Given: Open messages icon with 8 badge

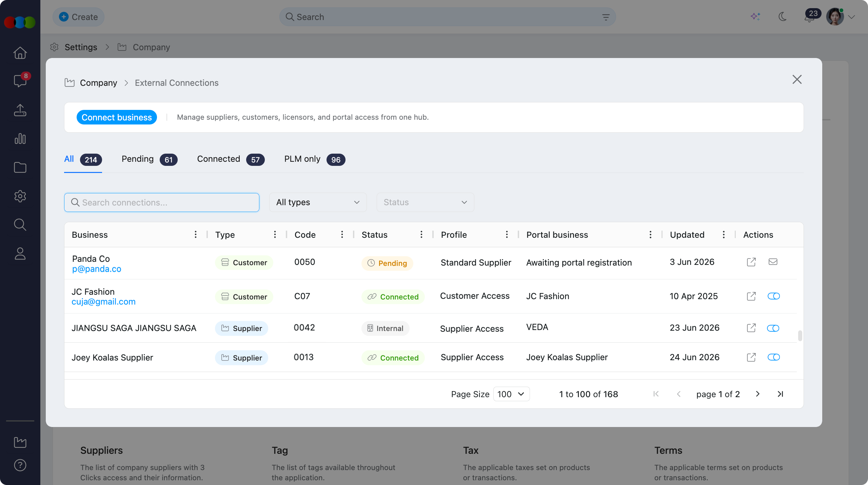Looking at the screenshot, I should click(x=20, y=80).
